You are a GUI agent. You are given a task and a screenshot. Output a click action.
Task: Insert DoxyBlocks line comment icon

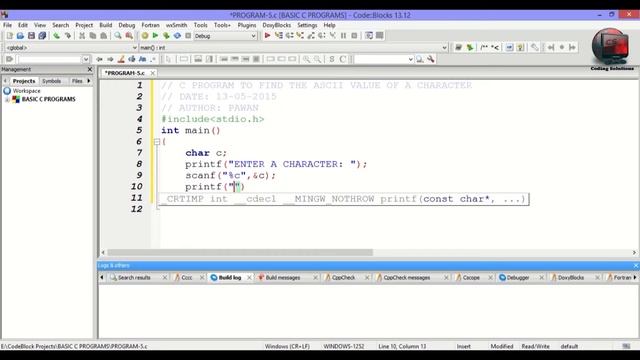(495, 47)
